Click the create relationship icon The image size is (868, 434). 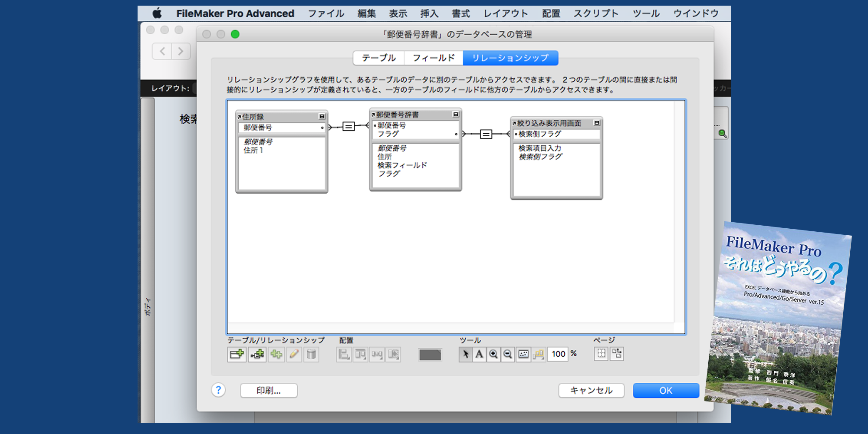point(257,355)
